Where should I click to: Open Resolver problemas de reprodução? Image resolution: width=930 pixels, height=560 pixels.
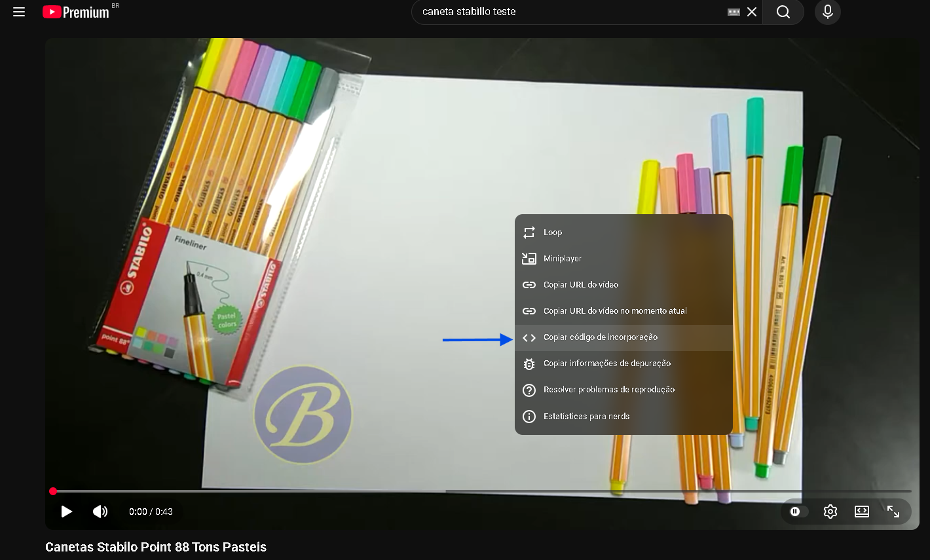click(x=623, y=390)
